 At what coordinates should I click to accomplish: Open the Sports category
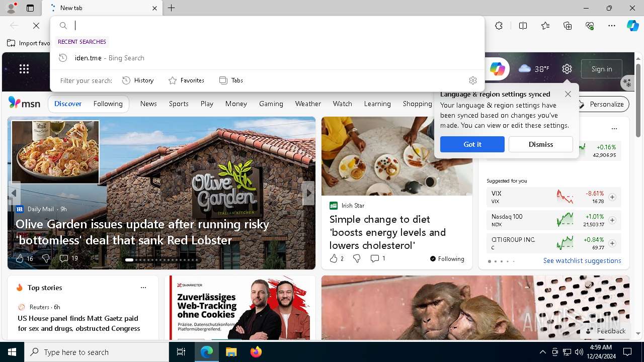coord(179,104)
